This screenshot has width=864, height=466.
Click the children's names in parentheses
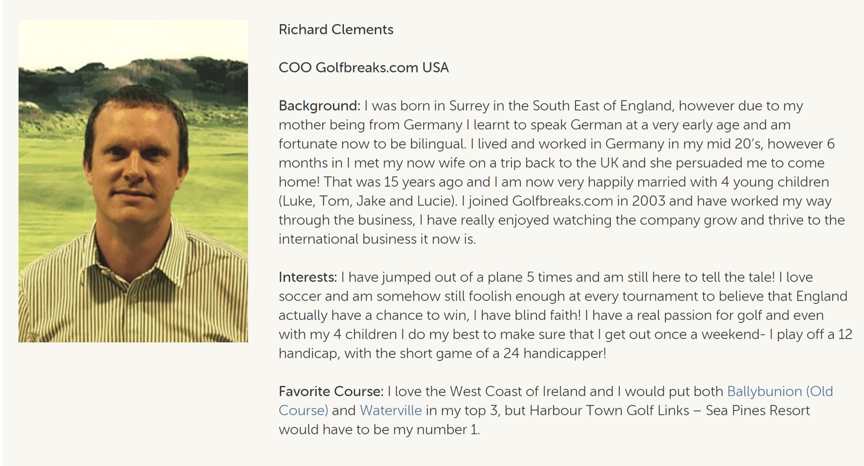pos(363,200)
